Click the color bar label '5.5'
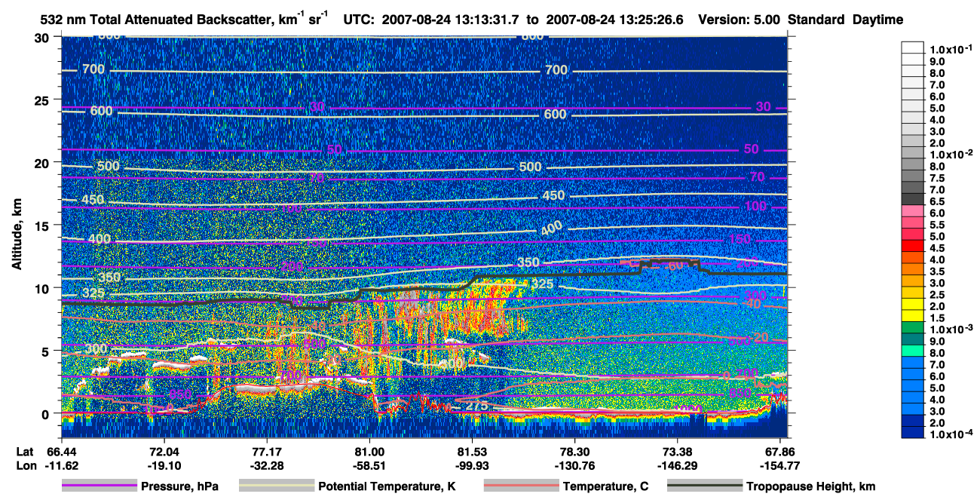Image resolution: width=980 pixels, height=503 pixels. click(936, 225)
